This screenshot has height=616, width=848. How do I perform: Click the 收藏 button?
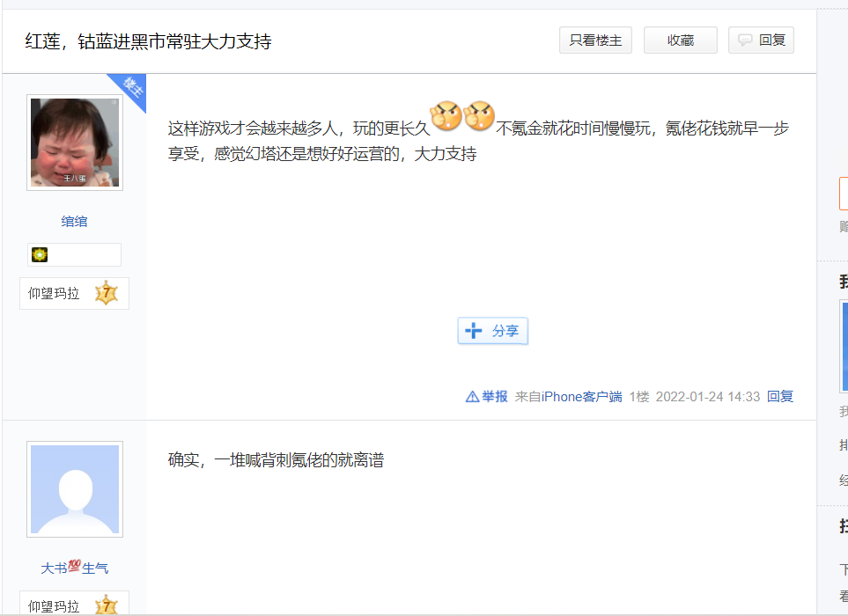tap(681, 40)
